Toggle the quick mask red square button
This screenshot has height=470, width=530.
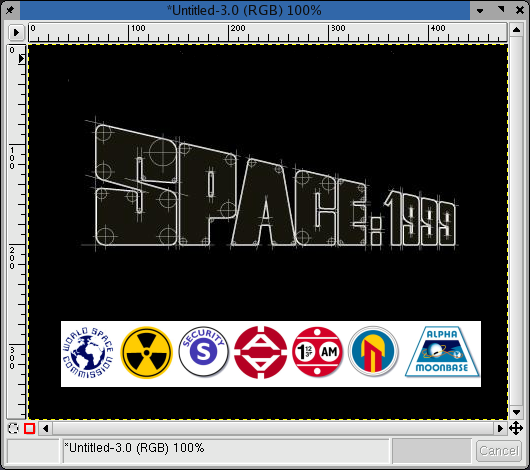(x=29, y=429)
